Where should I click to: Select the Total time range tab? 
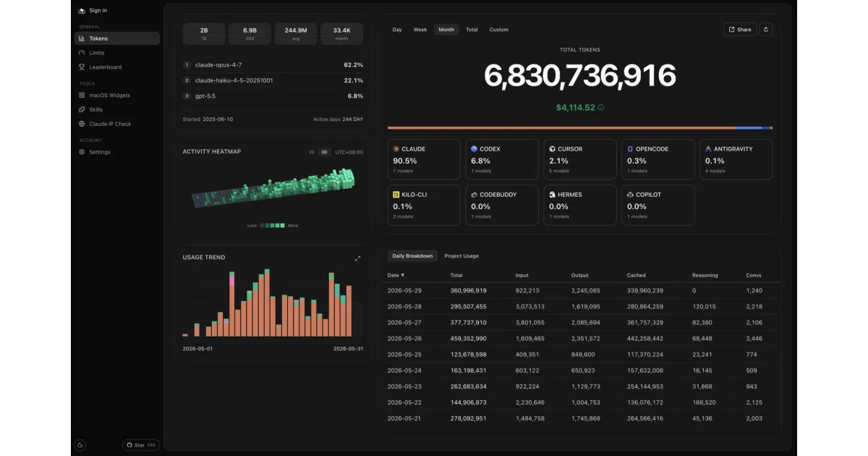point(472,30)
